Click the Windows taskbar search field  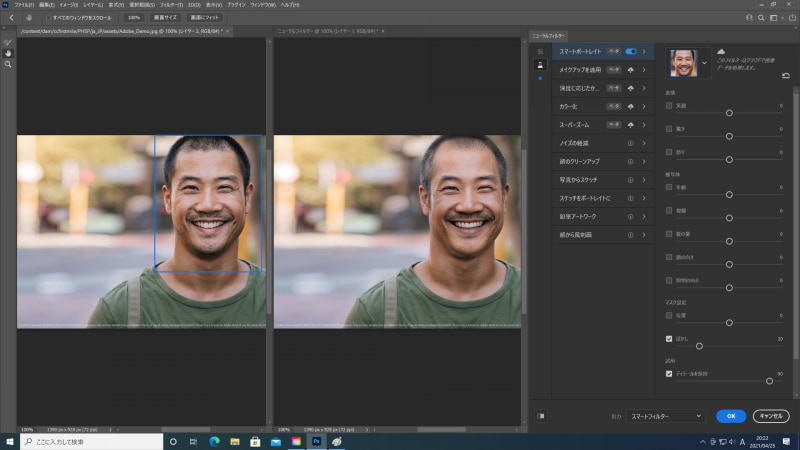(91, 441)
